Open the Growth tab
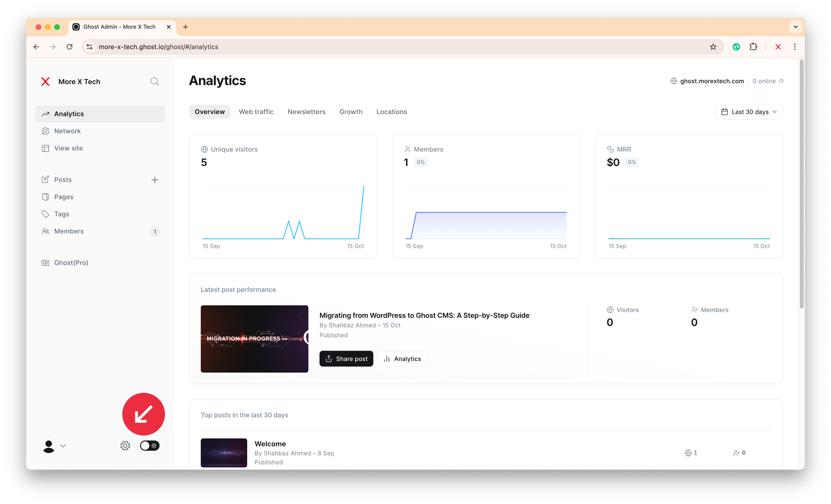The image size is (831, 504). 351,112
